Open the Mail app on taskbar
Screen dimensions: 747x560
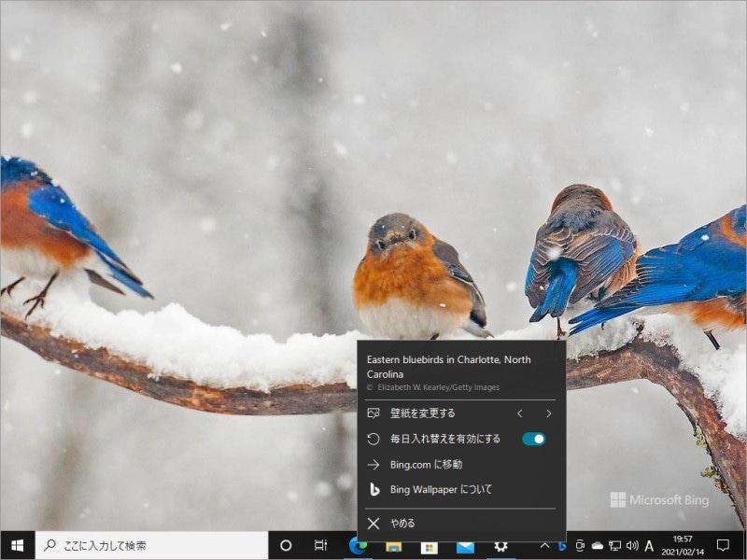(x=465, y=546)
